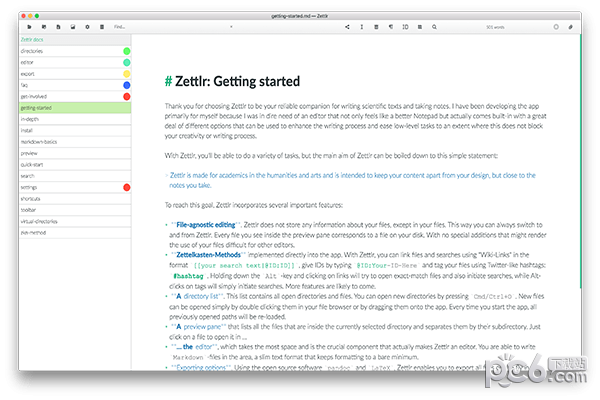Viewport: 600px width, 400px height.
Task: Click the word count indicator
Action: (x=495, y=27)
